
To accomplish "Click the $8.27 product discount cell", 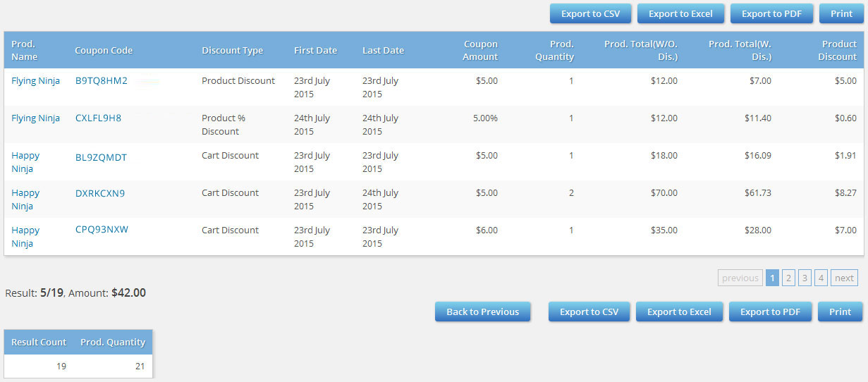I will pyautogui.click(x=846, y=192).
